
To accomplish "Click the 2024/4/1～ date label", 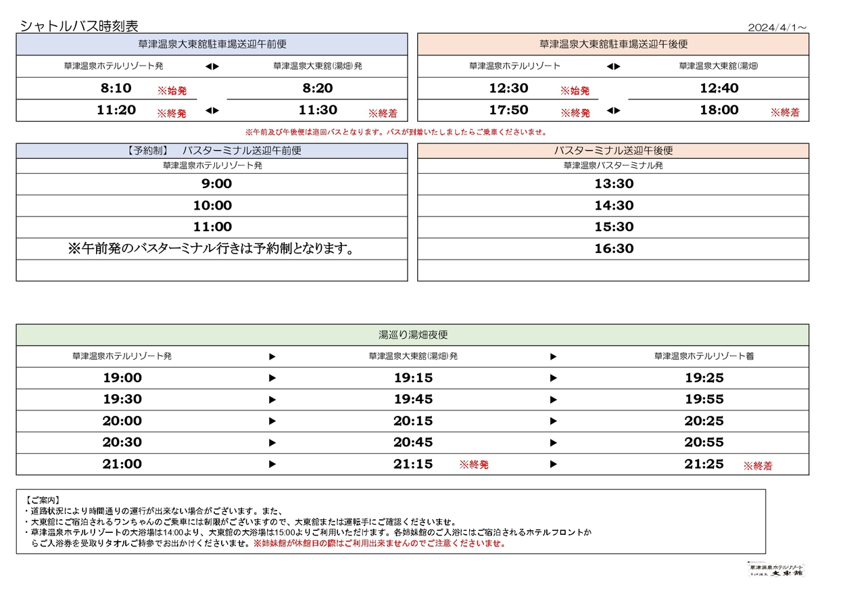I will click(777, 28).
